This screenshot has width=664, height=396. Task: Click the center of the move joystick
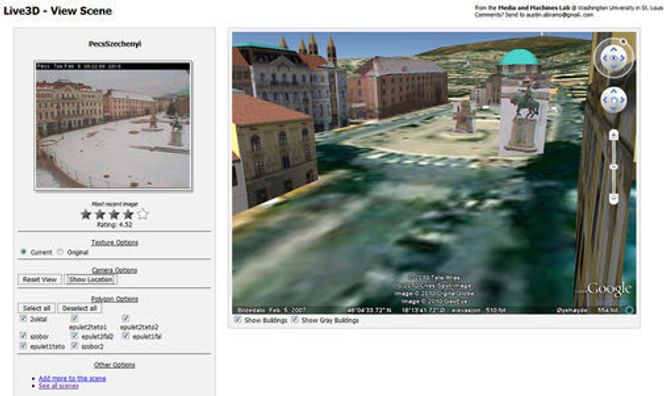coord(614,100)
